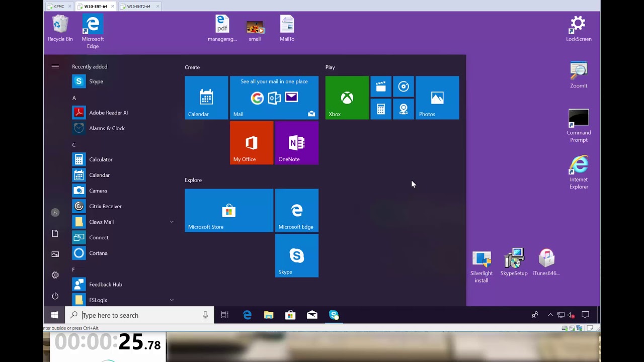The image size is (644, 362).
Task: Open Mail from the taskbar
Action: click(312, 315)
